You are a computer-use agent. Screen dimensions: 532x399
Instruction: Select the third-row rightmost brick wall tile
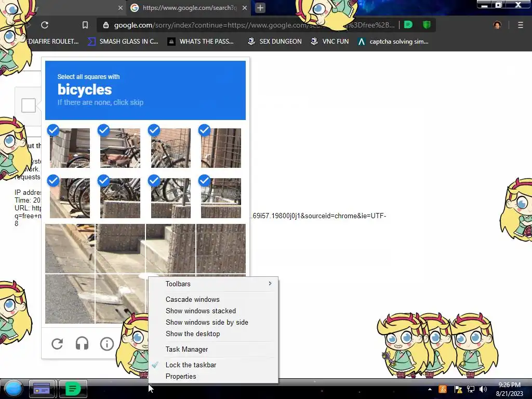pos(221,248)
